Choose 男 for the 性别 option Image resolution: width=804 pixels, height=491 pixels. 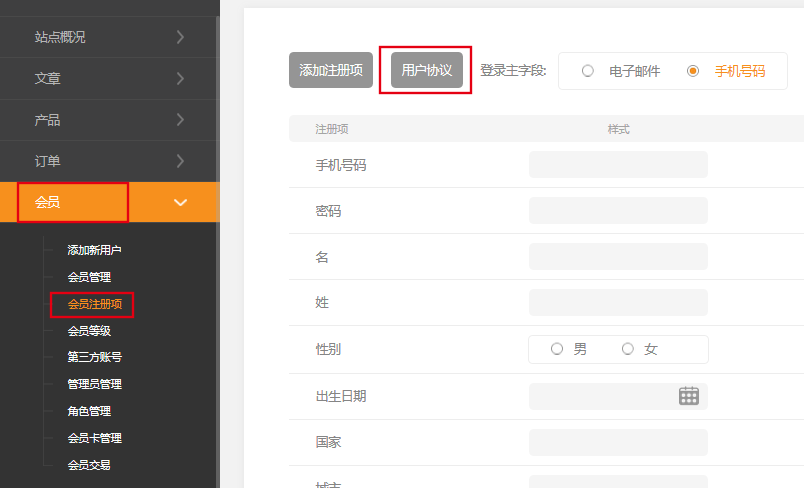(557, 349)
